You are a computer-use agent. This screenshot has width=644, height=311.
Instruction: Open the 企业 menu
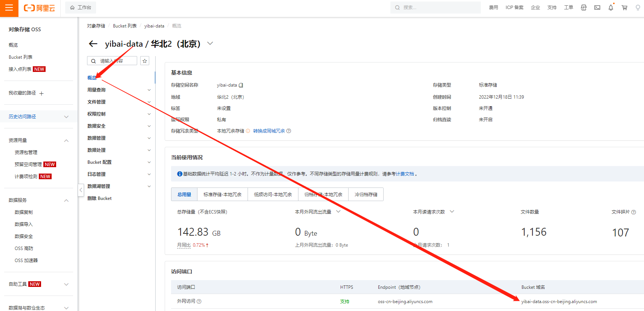click(x=535, y=8)
